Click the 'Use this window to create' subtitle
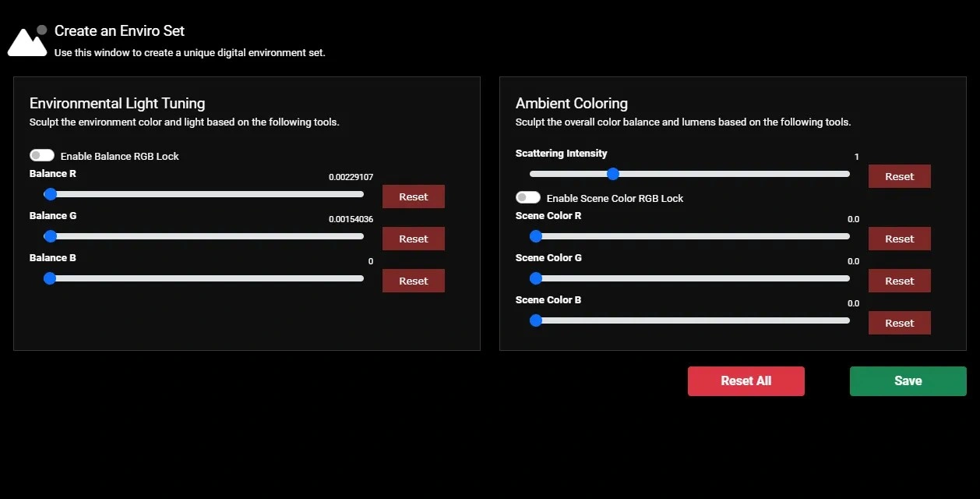980x499 pixels. tap(190, 53)
